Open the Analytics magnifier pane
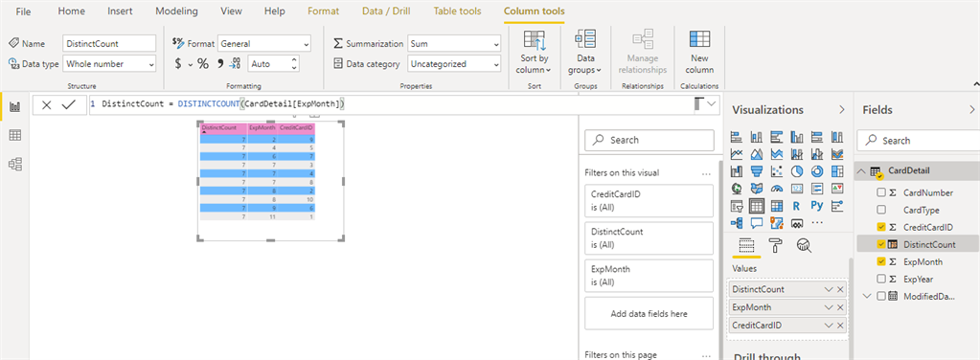The height and width of the screenshot is (360, 980). click(x=804, y=246)
